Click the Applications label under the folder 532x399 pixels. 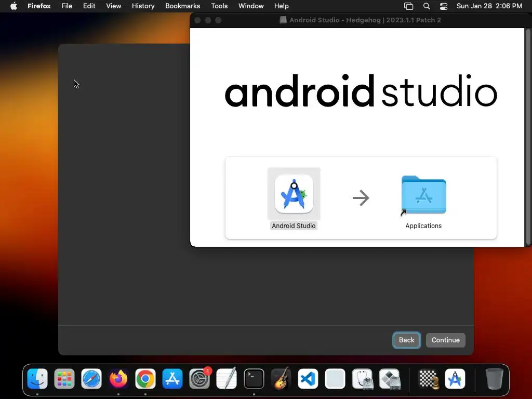[423, 225]
